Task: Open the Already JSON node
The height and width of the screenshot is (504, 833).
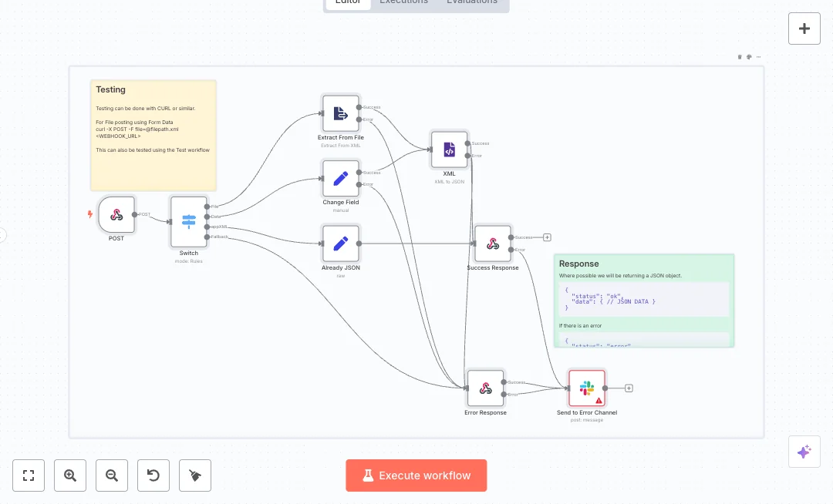Action: pyautogui.click(x=340, y=243)
